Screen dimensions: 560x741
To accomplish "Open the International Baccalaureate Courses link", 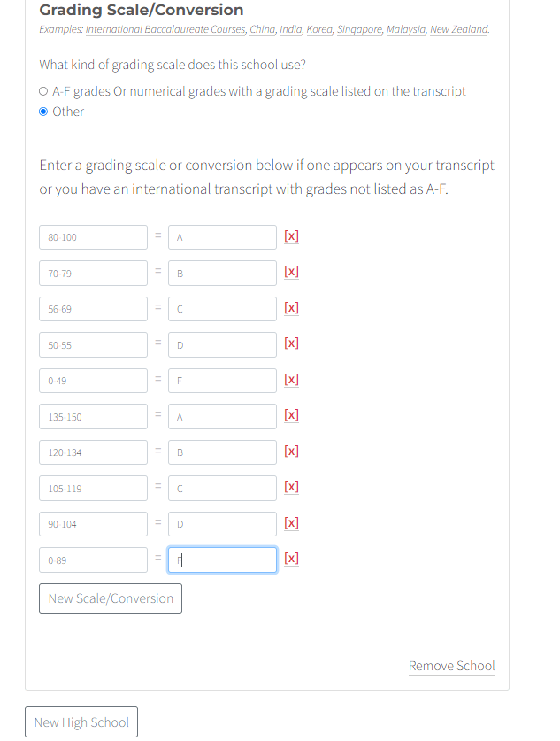I will coord(167,28).
